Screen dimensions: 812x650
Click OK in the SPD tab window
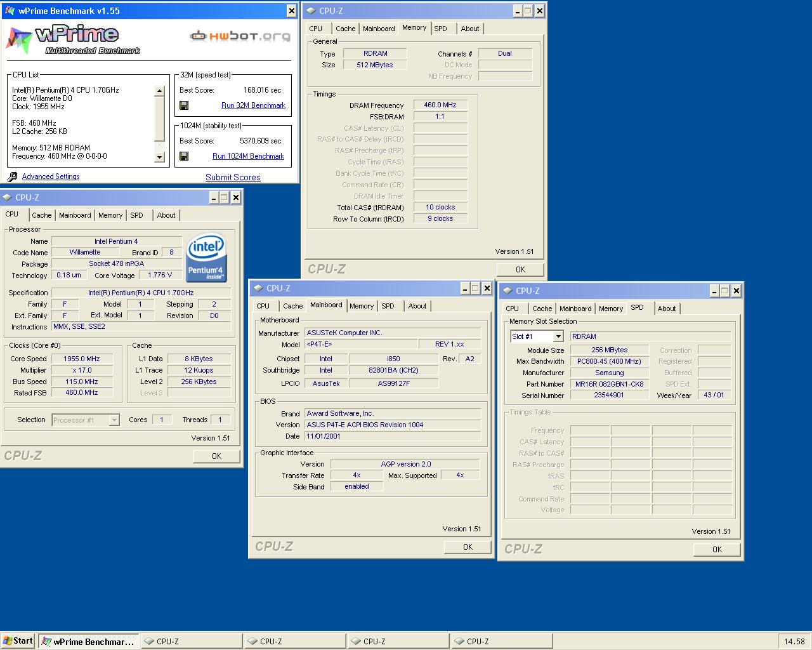(717, 549)
